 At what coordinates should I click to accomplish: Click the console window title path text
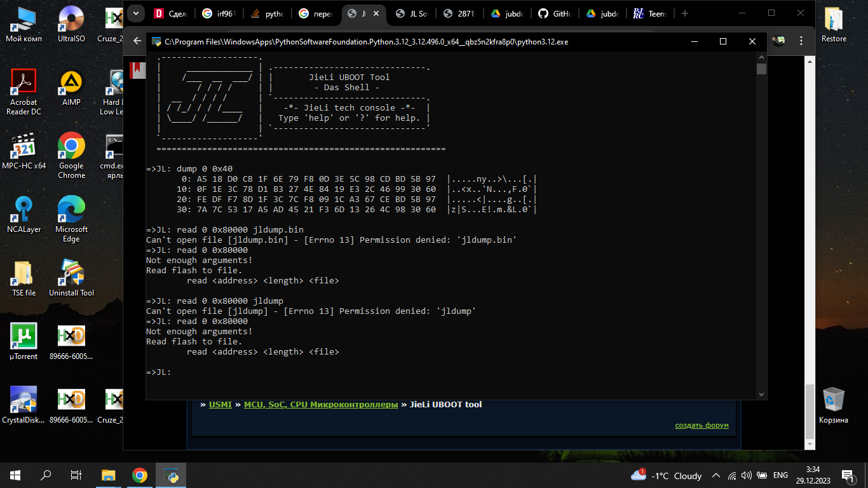[x=366, y=41]
